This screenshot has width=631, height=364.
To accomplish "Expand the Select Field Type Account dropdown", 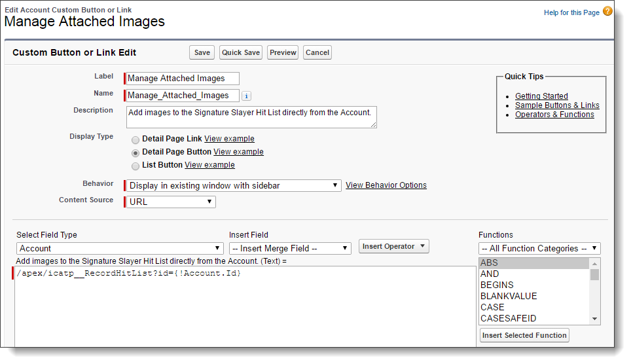I will [x=120, y=248].
